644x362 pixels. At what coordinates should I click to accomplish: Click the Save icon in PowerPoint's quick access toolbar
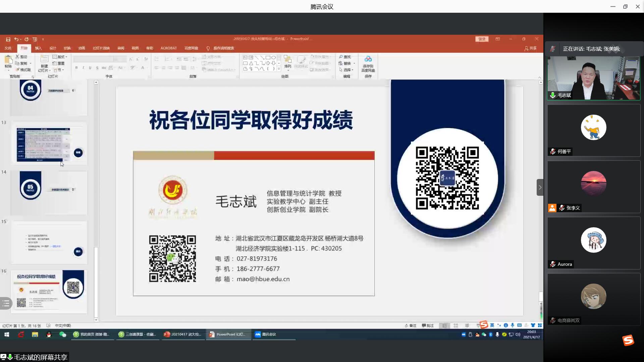pyautogui.click(x=8, y=39)
